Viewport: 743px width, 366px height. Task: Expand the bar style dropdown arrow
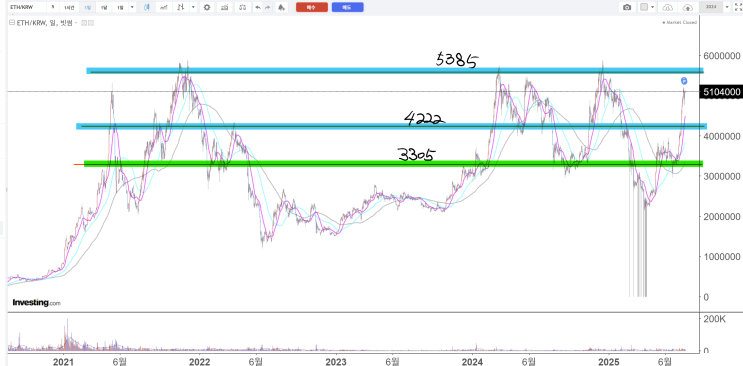[x=193, y=7]
